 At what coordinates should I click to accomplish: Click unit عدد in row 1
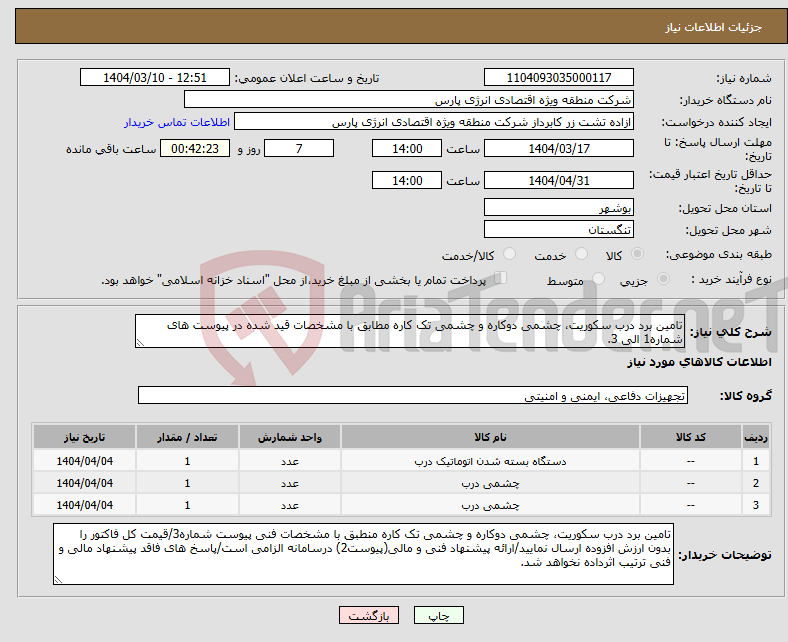pyautogui.click(x=289, y=462)
